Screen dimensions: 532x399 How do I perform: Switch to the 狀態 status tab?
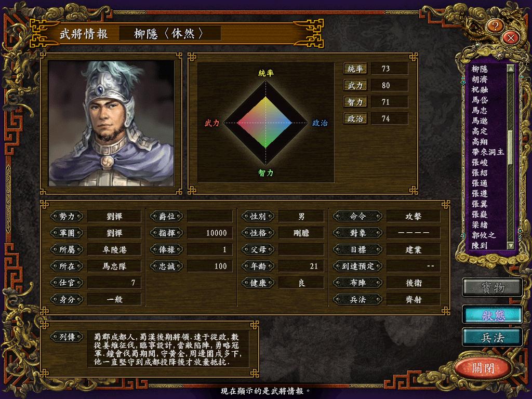point(493,315)
